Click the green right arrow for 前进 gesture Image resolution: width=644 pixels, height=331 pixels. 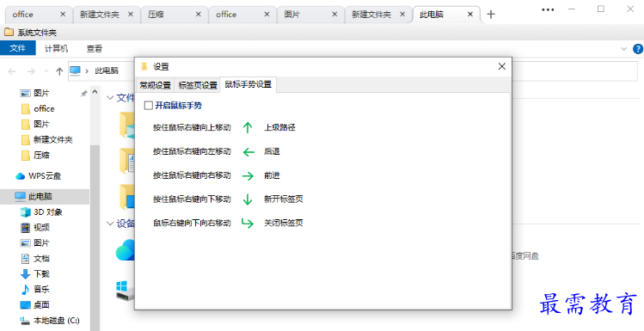248,176
